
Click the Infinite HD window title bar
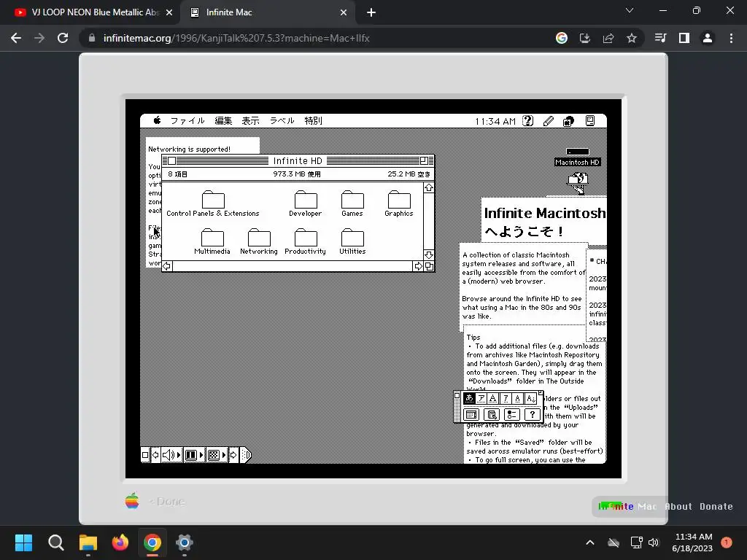(x=298, y=160)
